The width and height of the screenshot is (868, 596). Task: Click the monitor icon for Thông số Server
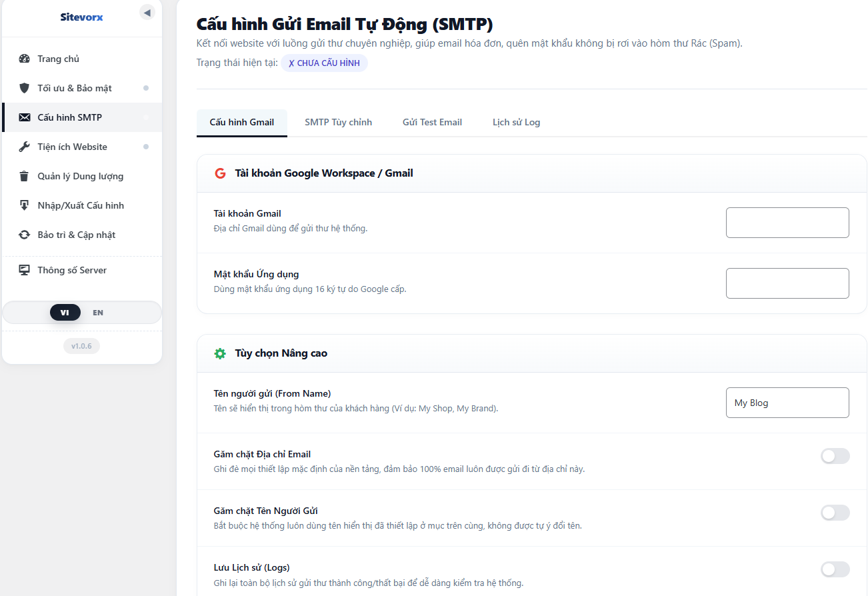25,270
